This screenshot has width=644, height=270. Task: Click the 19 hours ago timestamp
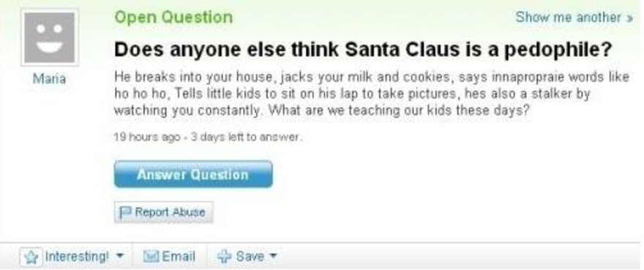[x=147, y=138]
